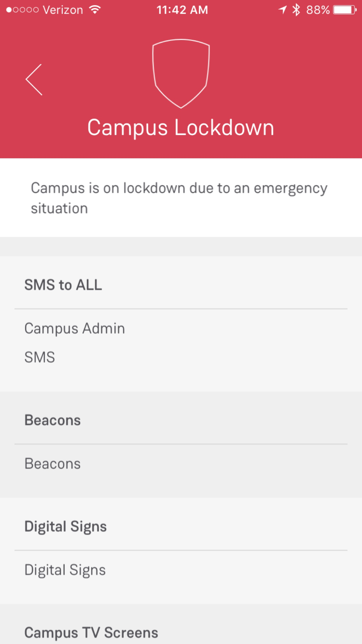Tap the 11:42 AM clock

[x=182, y=10]
